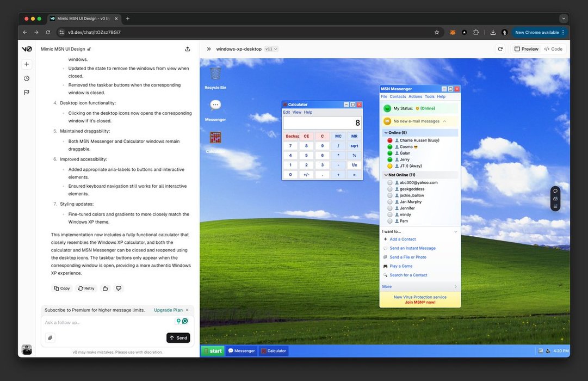
Task: Click the attach file paperclip icon
Action: pyautogui.click(x=50, y=337)
